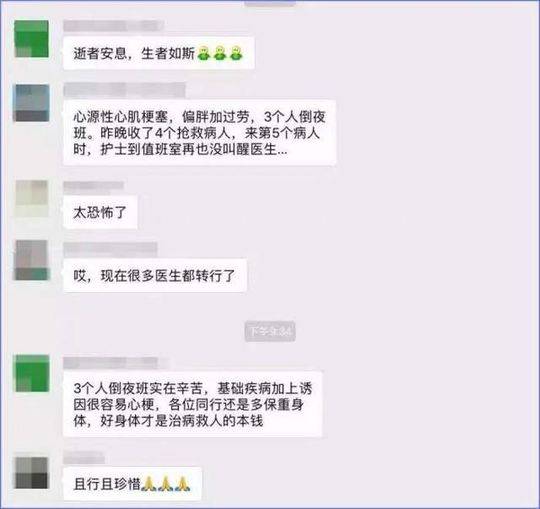
Task: Click the blurred sender name above 太恐怖了
Action: [x=93, y=186]
